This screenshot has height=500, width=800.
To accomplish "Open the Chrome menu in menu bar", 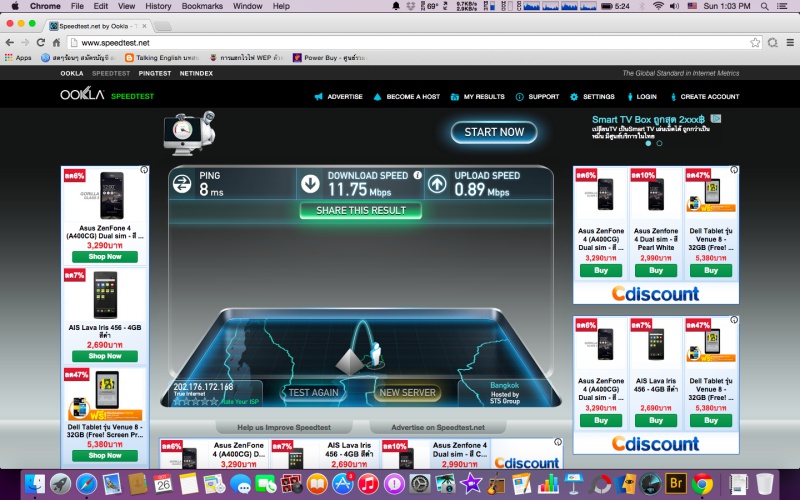I will click(45, 6).
